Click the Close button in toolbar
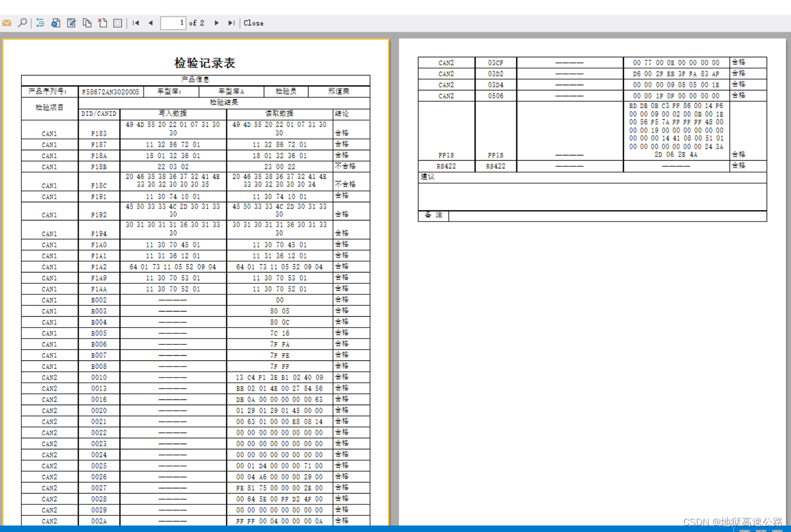 [253, 23]
